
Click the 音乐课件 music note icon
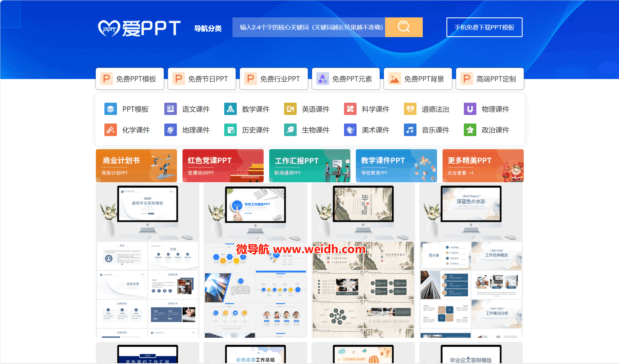pos(410,130)
